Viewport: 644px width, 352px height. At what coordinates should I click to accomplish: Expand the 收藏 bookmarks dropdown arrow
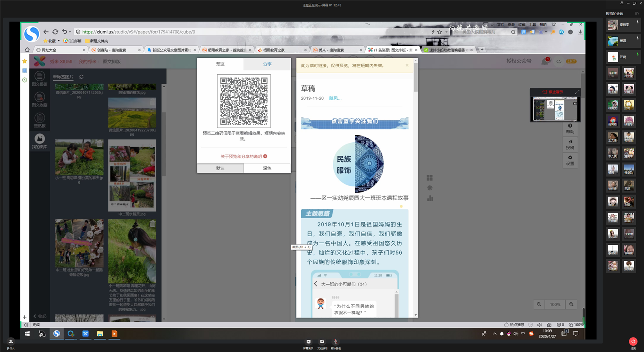click(59, 41)
